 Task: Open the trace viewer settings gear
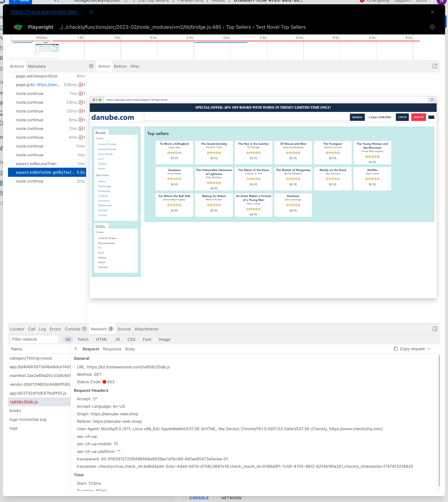point(433,27)
